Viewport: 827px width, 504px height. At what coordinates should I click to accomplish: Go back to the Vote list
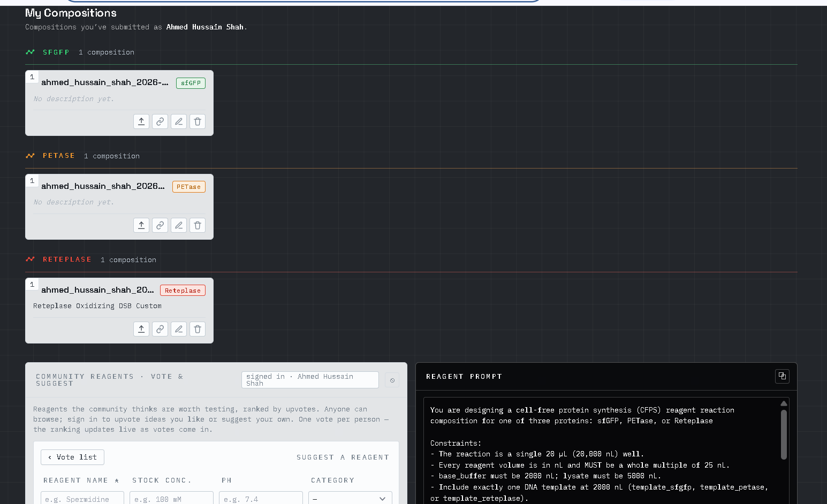pyautogui.click(x=72, y=457)
